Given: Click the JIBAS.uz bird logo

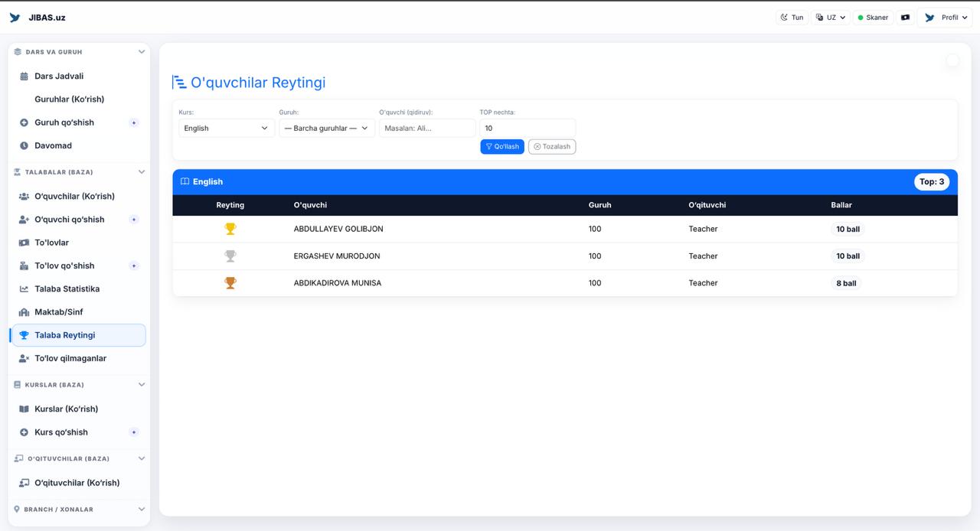Looking at the screenshot, I should [x=15, y=18].
